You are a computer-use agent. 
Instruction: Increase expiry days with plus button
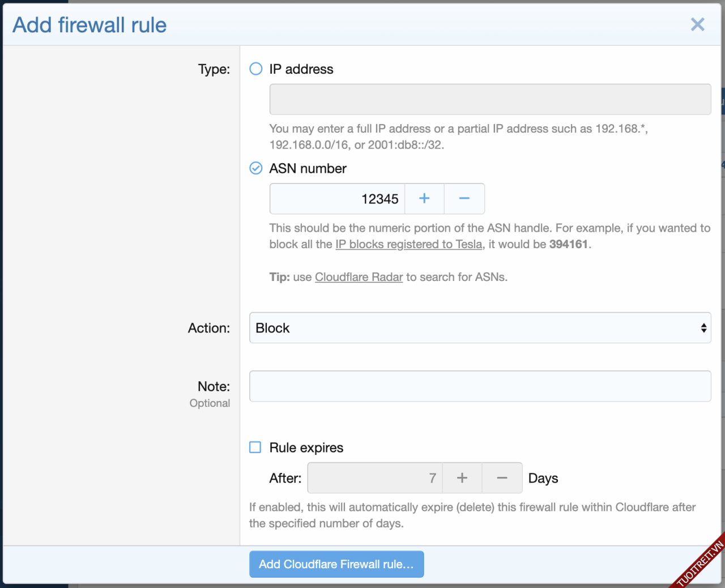pyautogui.click(x=462, y=478)
